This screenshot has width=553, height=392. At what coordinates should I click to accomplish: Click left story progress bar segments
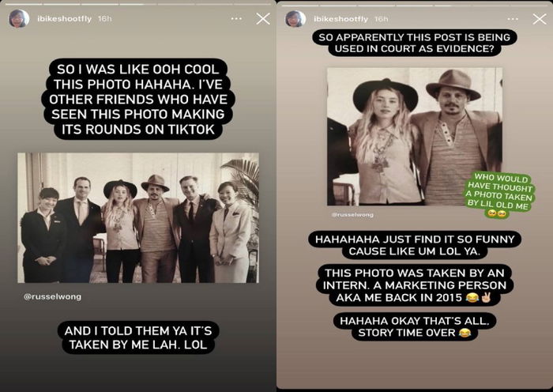138,4
